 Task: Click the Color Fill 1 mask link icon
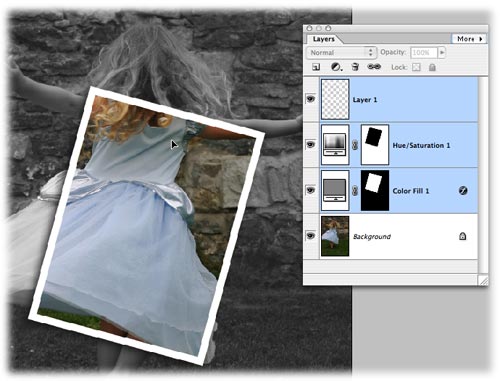point(355,191)
